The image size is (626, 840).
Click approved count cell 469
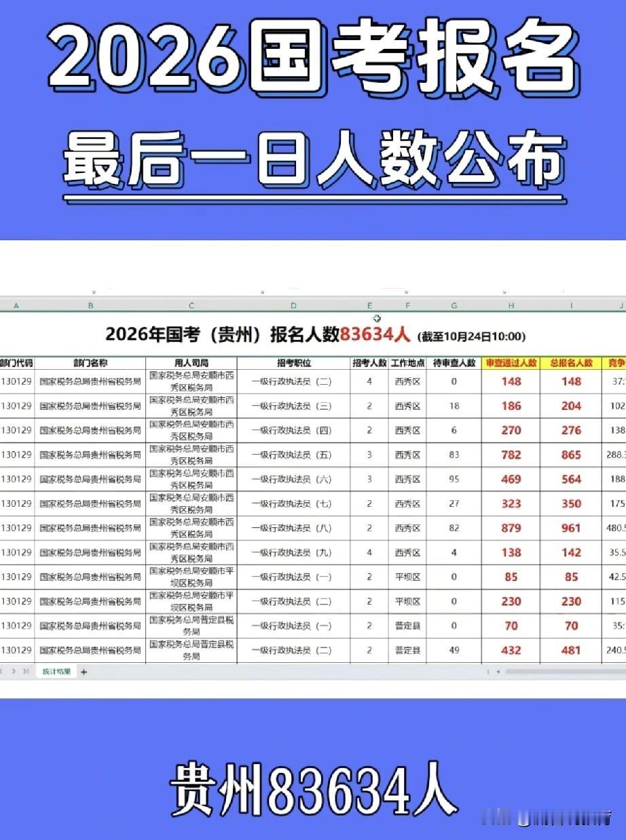tap(511, 479)
